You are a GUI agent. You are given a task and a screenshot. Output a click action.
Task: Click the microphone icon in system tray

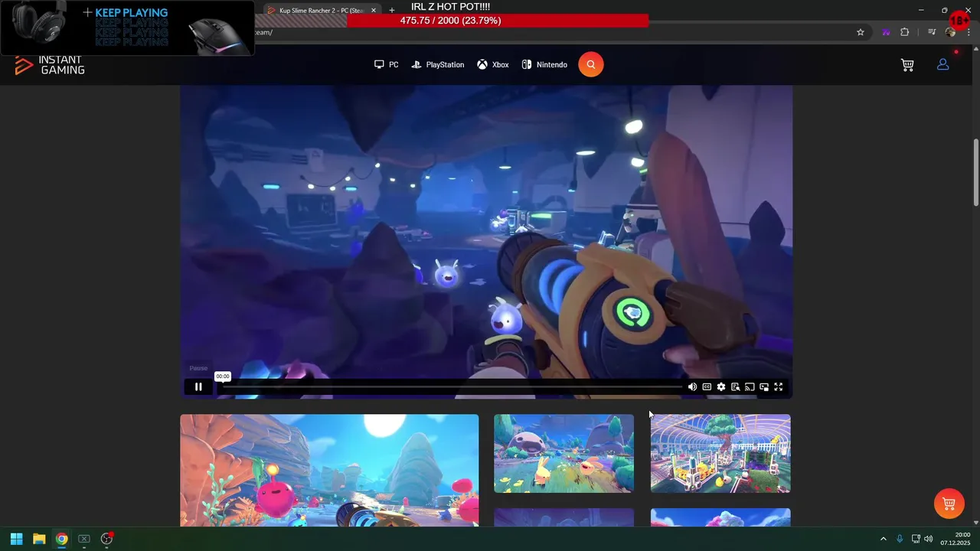point(900,539)
